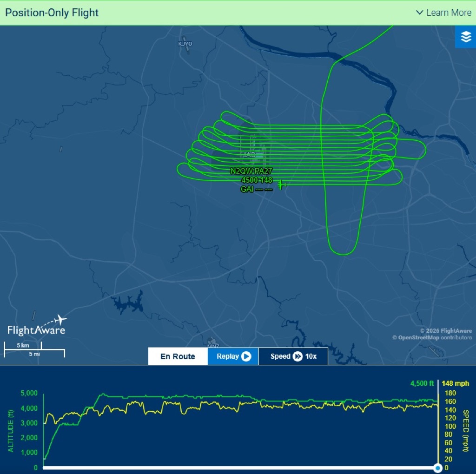Image resolution: width=476 pixels, height=474 pixels.
Task: Click the white replay timeline track
Action: tap(232, 468)
